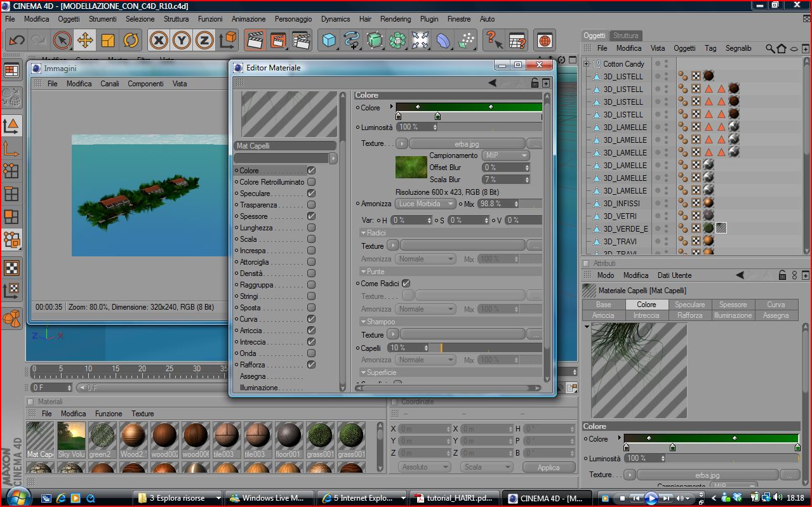Enable the Trasparenza channel checkbox

311,205
